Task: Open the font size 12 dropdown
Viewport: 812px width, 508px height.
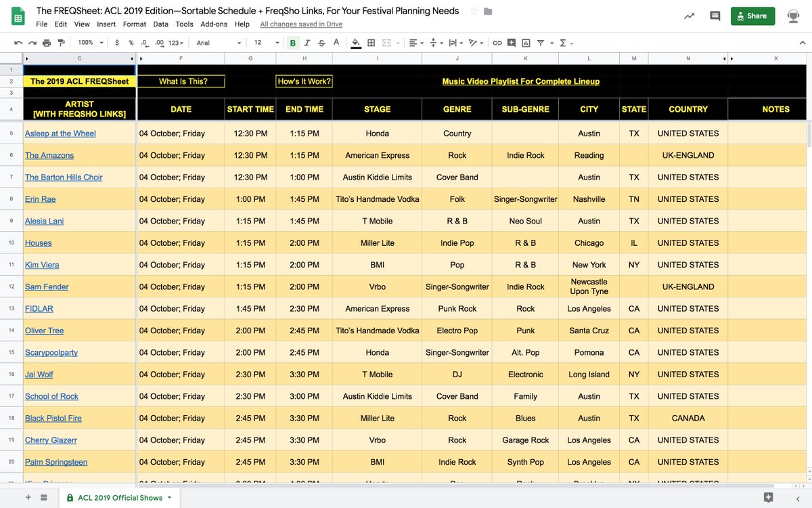Action: (266, 43)
